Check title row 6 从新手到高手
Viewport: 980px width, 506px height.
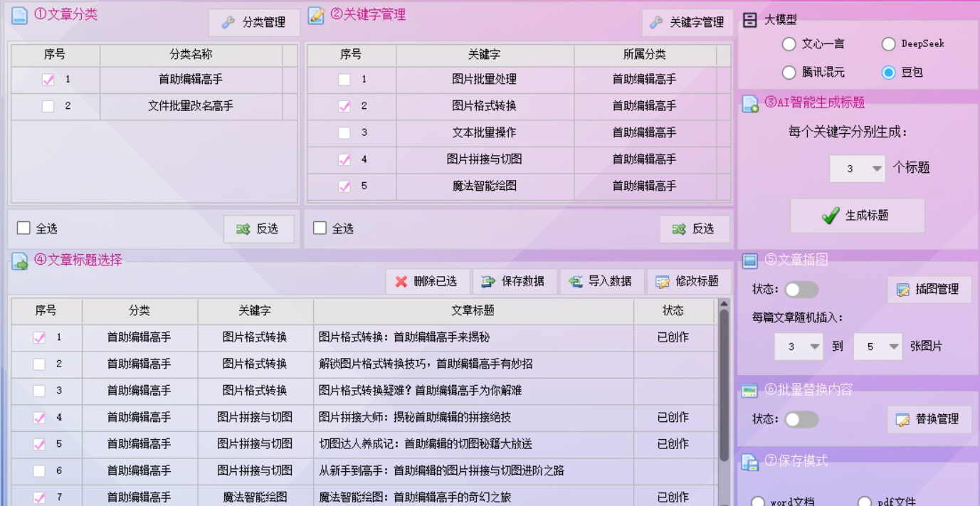pyautogui.click(x=39, y=471)
